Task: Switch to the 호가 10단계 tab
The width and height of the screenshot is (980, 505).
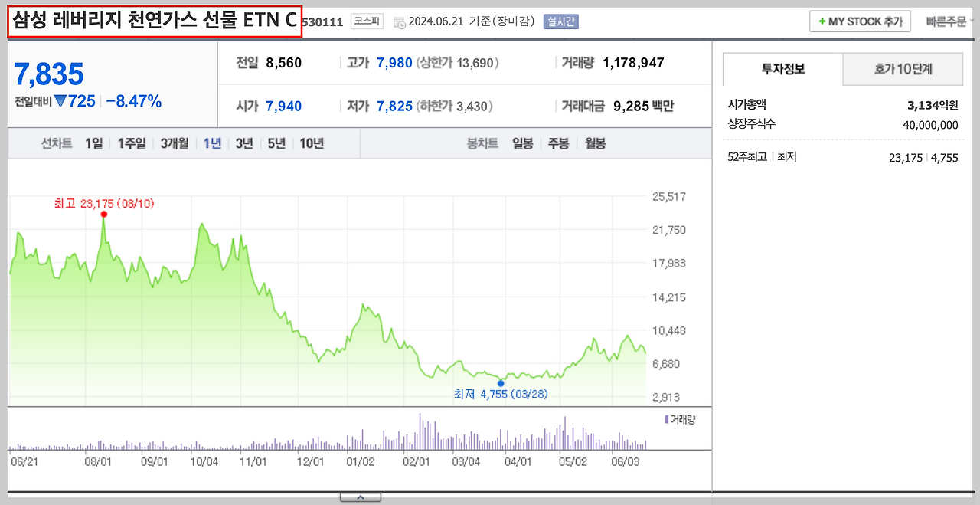Action: tap(903, 69)
